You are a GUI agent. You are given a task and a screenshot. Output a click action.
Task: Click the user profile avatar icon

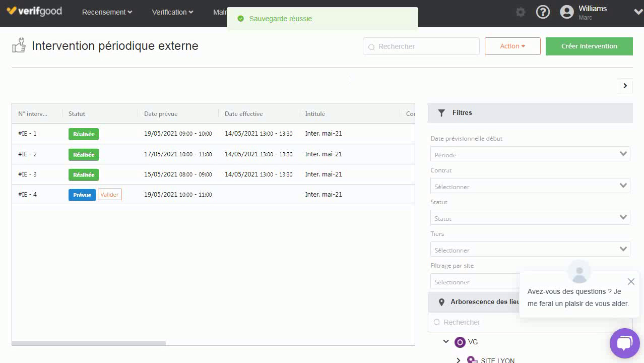click(x=567, y=12)
